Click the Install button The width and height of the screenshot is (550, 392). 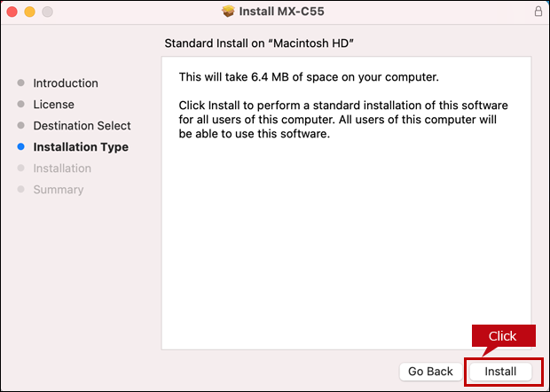tap(500, 371)
